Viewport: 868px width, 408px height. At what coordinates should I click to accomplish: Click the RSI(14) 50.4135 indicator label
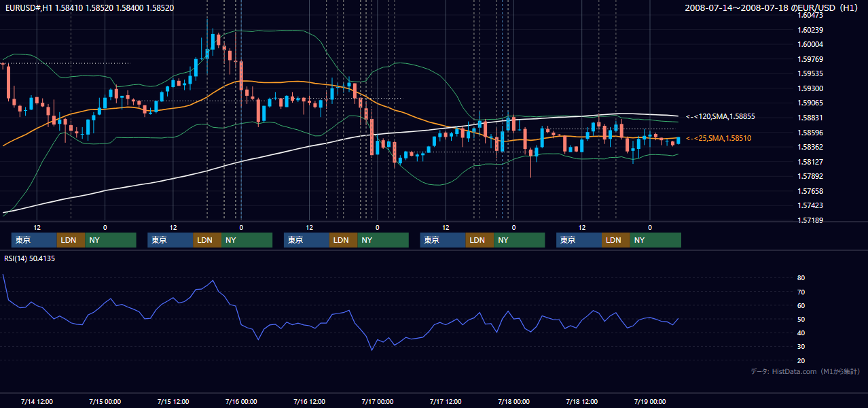click(x=29, y=258)
